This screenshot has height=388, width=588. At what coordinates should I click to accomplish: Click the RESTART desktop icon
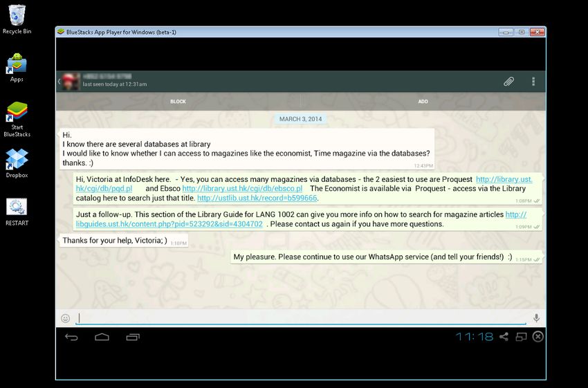coord(17,212)
